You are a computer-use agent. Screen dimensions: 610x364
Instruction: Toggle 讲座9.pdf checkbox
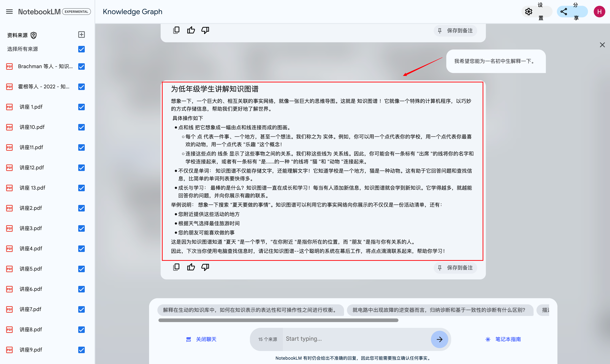(81, 350)
